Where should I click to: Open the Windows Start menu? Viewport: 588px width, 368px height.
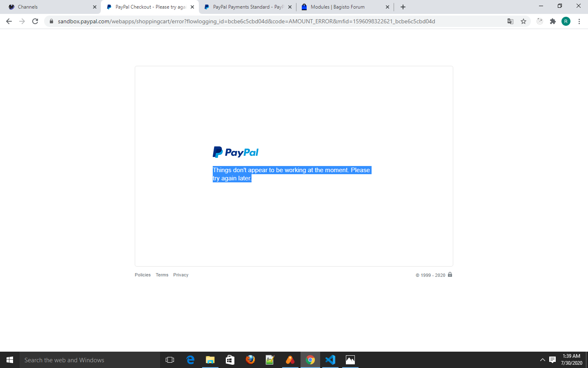pyautogui.click(x=10, y=360)
